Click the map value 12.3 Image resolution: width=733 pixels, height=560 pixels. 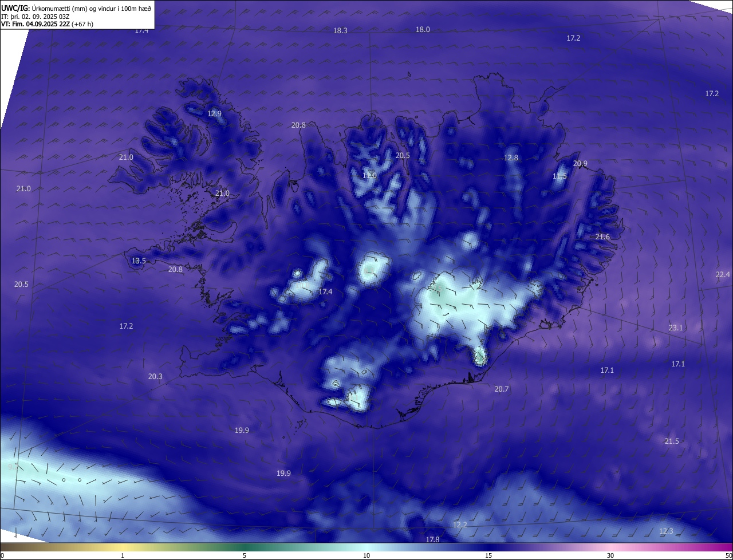coord(666,531)
